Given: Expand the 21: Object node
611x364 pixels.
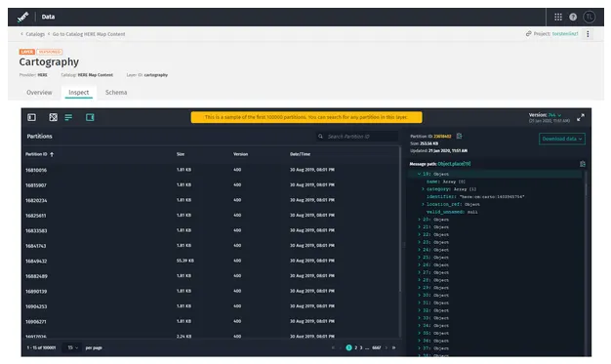Looking at the screenshot, I should [x=419, y=227].
